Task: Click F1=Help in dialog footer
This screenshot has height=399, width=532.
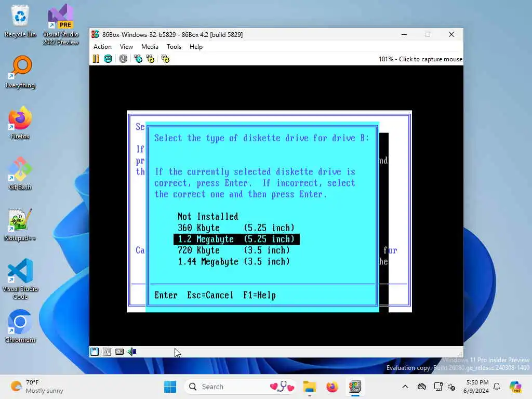Action: click(x=260, y=295)
